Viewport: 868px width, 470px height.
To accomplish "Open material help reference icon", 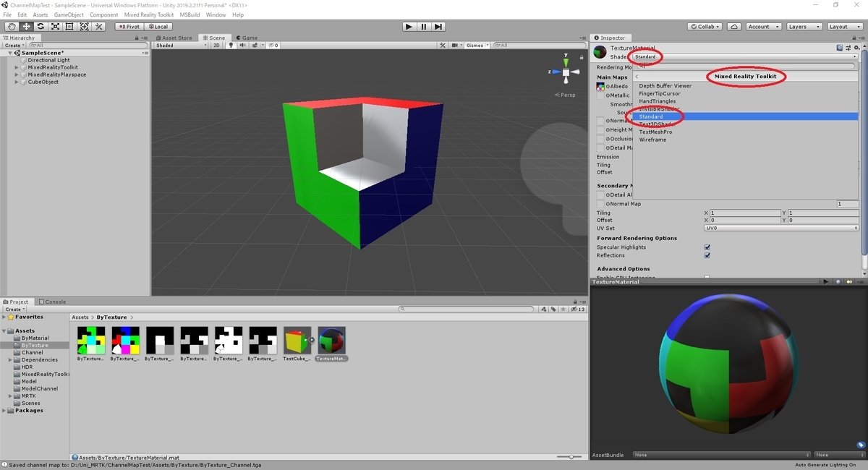I will click(839, 48).
